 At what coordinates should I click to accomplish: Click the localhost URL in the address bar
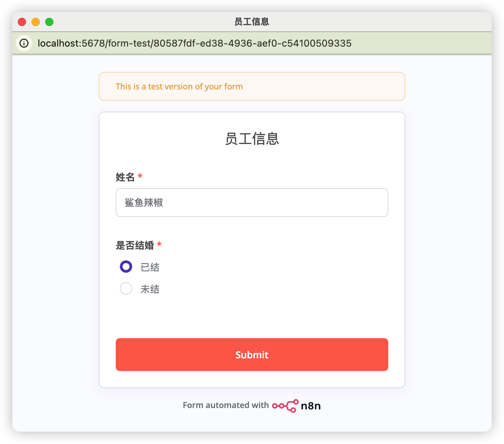coord(194,43)
